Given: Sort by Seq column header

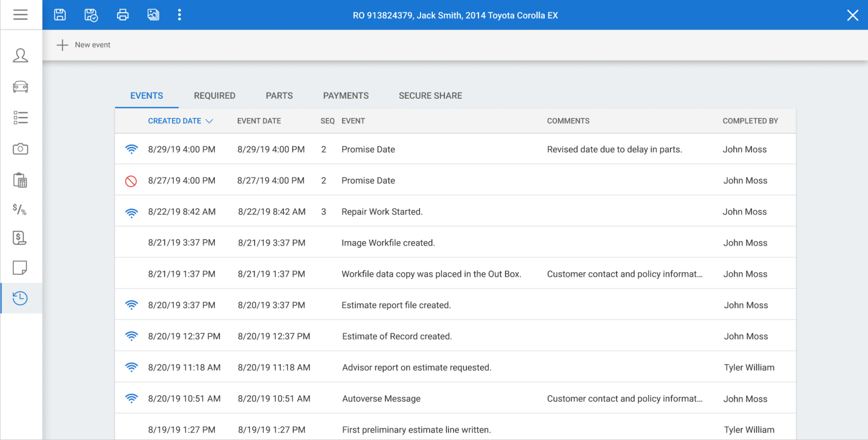Looking at the screenshot, I should (x=327, y=121).
